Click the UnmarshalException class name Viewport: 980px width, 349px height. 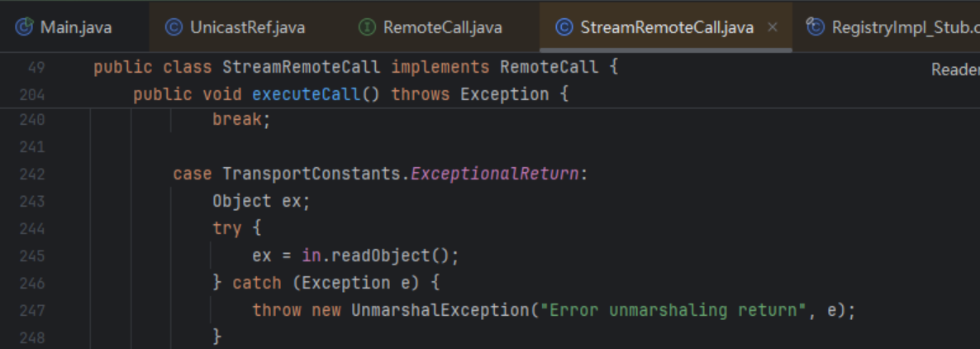pos(439,310)
